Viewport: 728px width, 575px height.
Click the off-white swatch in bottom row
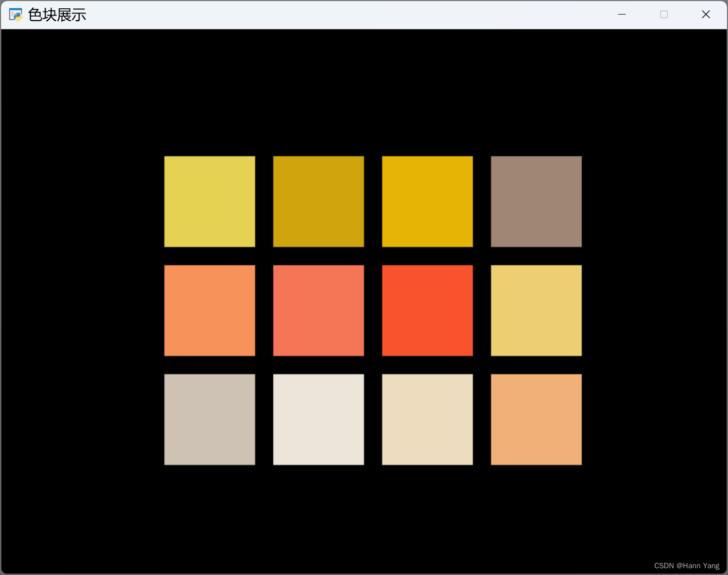[x=318, y=419]
